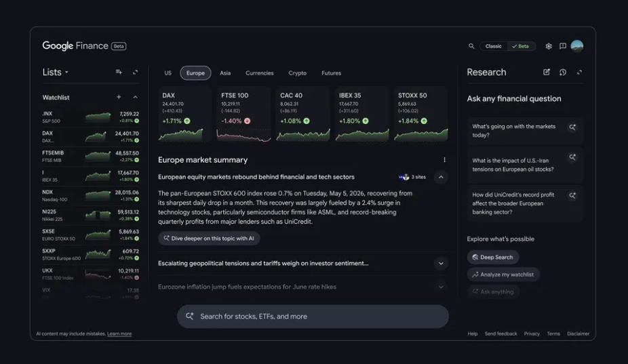Select NDX Nasdaq-100 watchlist row
628x364 pixels.
point(90,195)
